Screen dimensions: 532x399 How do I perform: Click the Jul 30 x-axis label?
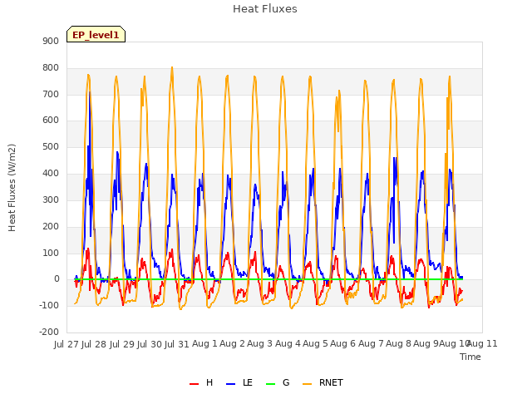(150, 344)
